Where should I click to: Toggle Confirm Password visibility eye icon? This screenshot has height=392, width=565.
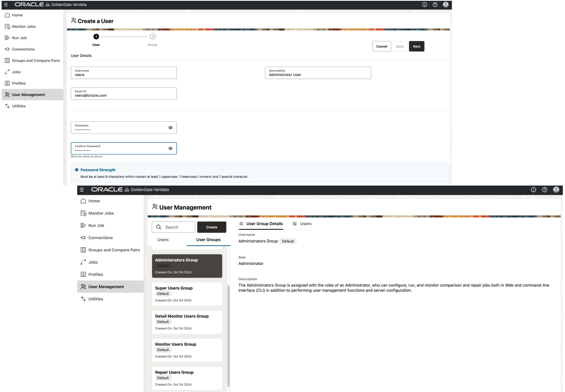click(x=170, y=148)
